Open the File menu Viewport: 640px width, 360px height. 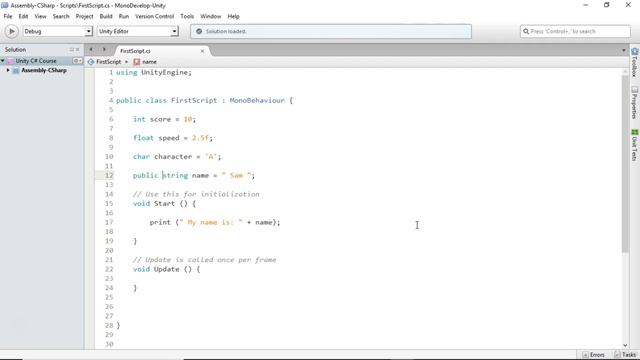pos(8,16)
